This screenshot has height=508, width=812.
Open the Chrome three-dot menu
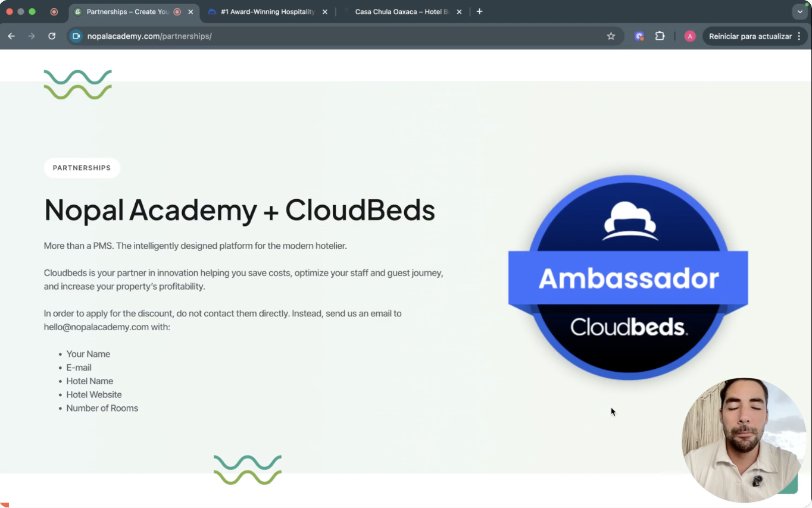(799, 36)
